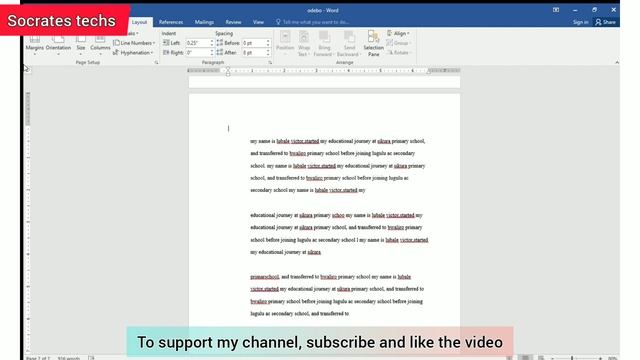Increase the Indent Left value

[x=212, y=41]
